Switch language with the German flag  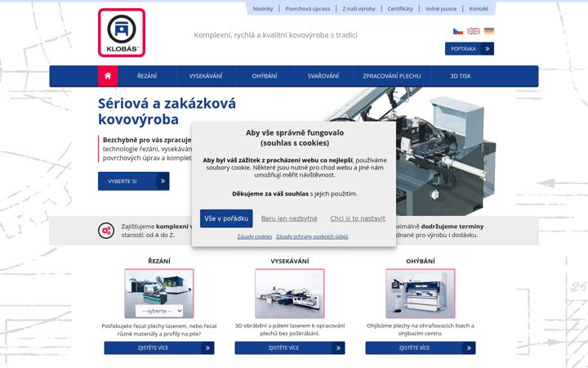(x=489, y=31)
